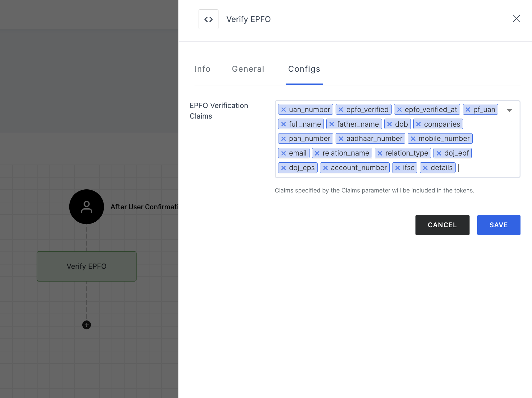Image resolution: width=532 pixels, height=398 pixels.
Task: Click the relation_type tag text
Action: click(x=407, y=153)
